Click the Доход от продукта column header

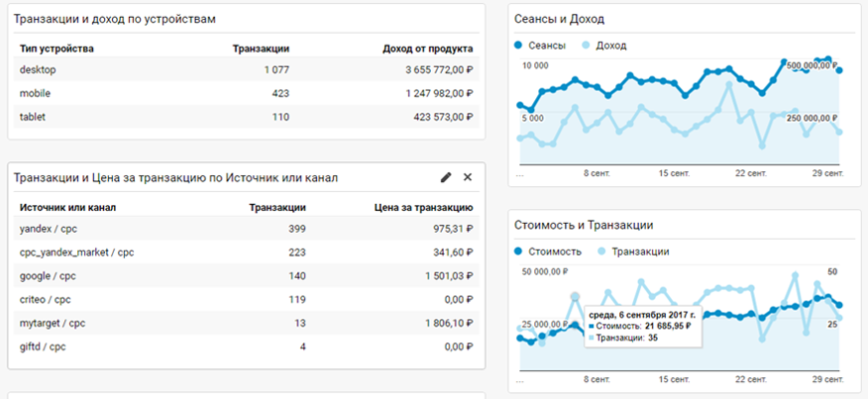click(x=427, y=48)
